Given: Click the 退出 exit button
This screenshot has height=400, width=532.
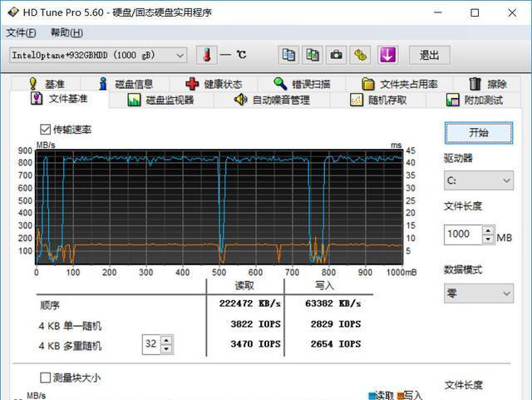Looking at the screenshot, I should tap(429, 55).
